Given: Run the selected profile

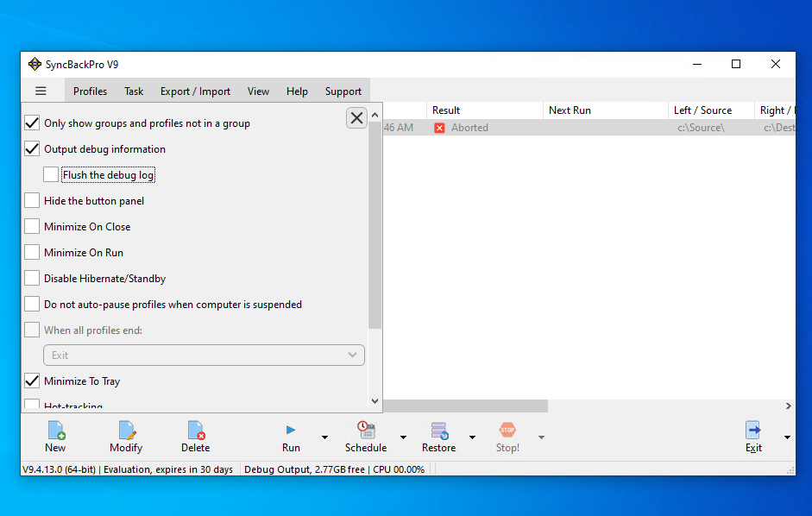Looking at the screenshot, I should pos(291,437).
